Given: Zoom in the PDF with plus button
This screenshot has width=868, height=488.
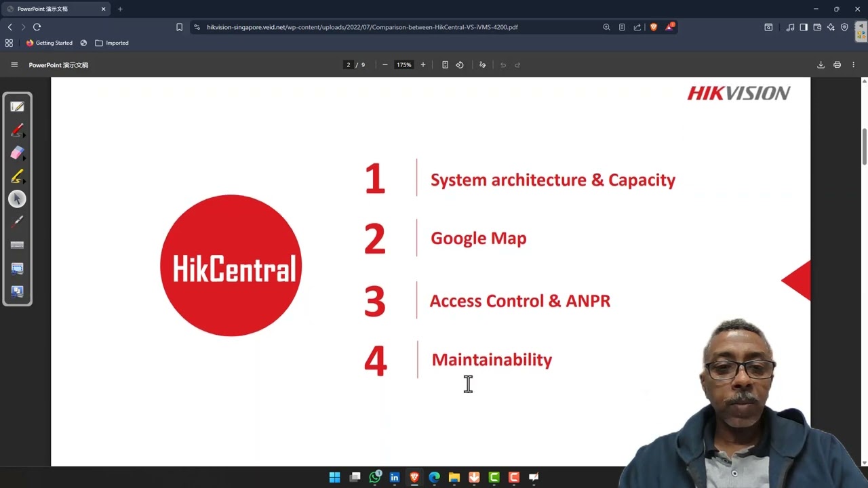Looking at the screenshot, I should point(423,65).
